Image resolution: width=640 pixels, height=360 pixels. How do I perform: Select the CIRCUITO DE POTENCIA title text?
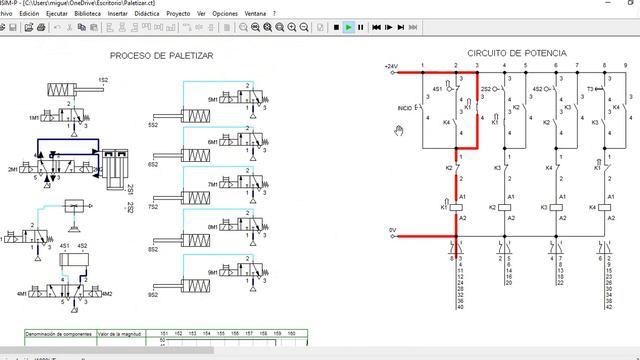click(x=517, y=53)
